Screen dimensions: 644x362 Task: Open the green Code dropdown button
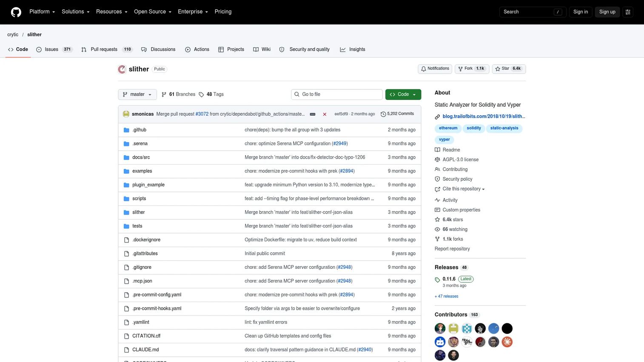(403, 94)
